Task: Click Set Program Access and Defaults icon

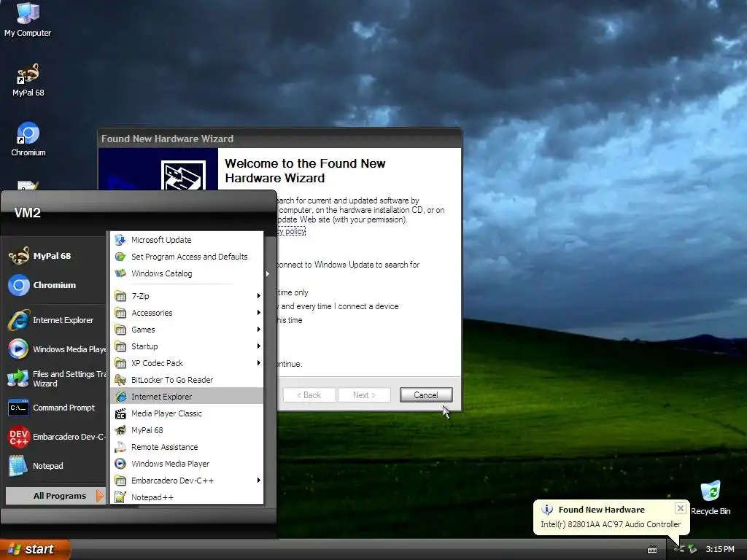Action: coord(120,257)
